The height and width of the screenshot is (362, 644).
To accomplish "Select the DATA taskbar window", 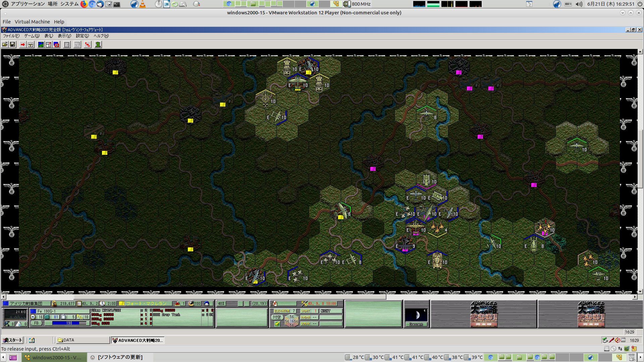I will point(82,340).
